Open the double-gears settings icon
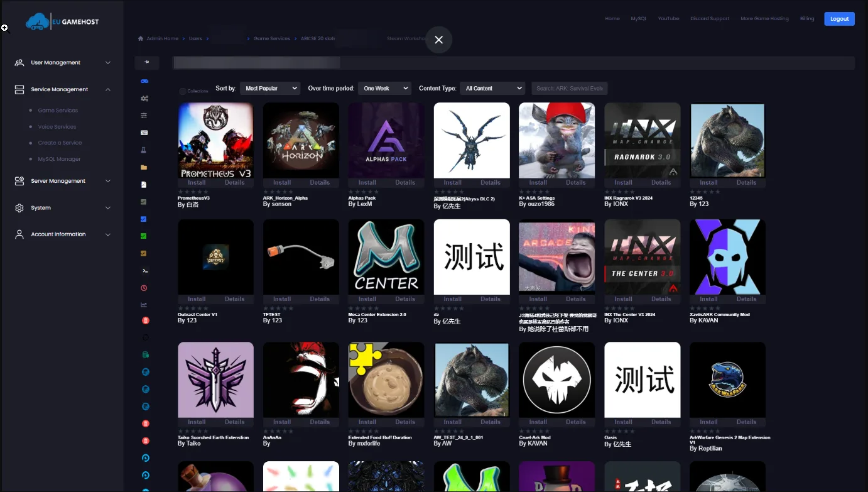This screenshot has height=492, width=868. tap(144, 99)
